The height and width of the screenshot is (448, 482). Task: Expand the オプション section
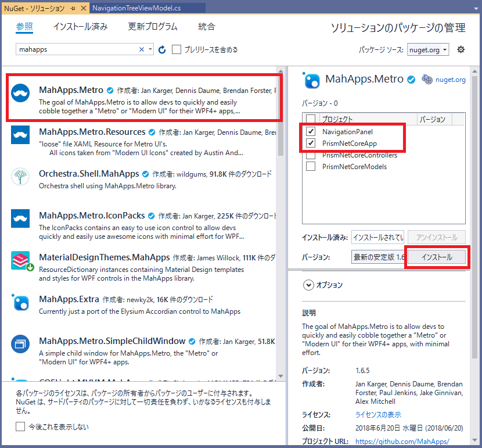tap(308, 285)
